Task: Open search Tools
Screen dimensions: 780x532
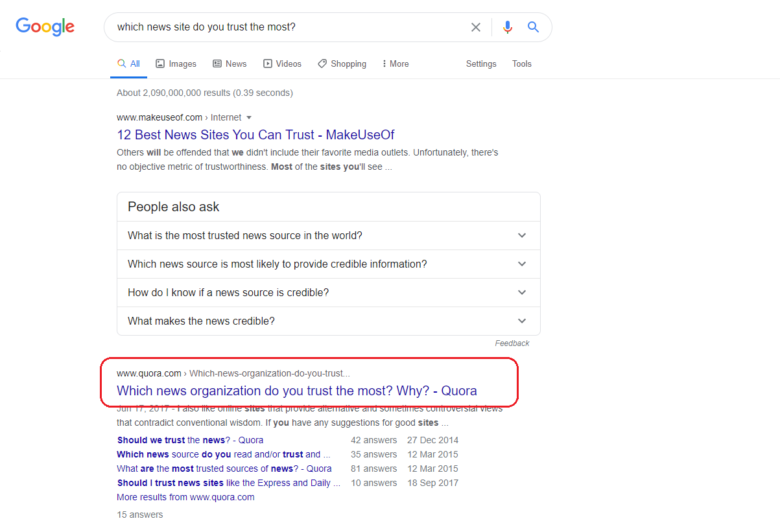Action: coord(522,64)
